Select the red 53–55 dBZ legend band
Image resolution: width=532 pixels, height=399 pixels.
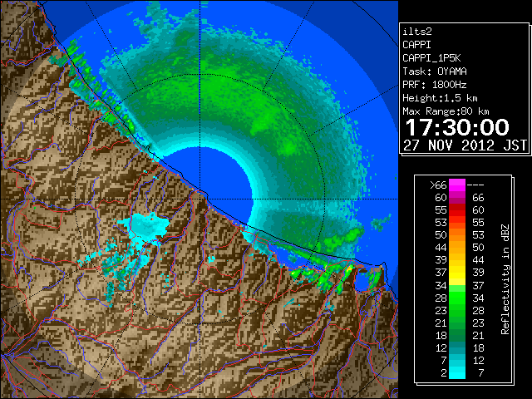(x=457, y=223)
